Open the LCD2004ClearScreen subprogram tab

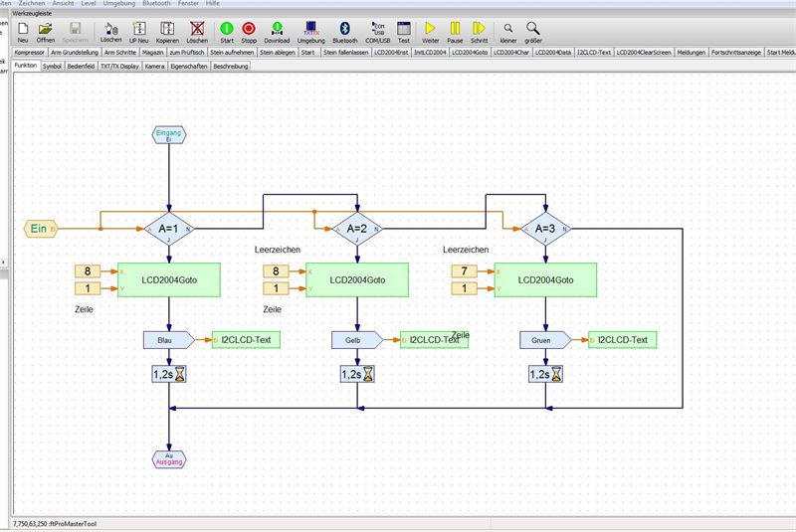[643, 53]
